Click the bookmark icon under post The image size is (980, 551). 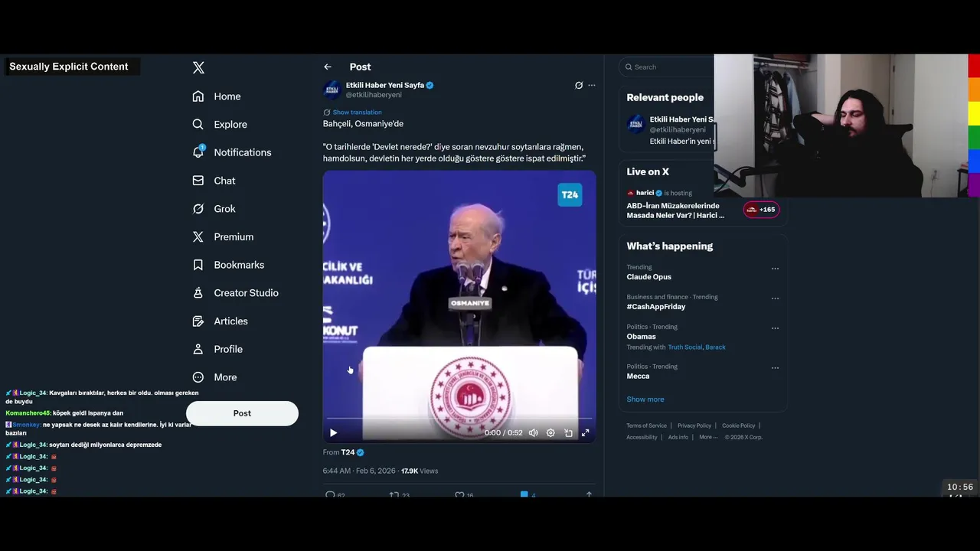524,495
